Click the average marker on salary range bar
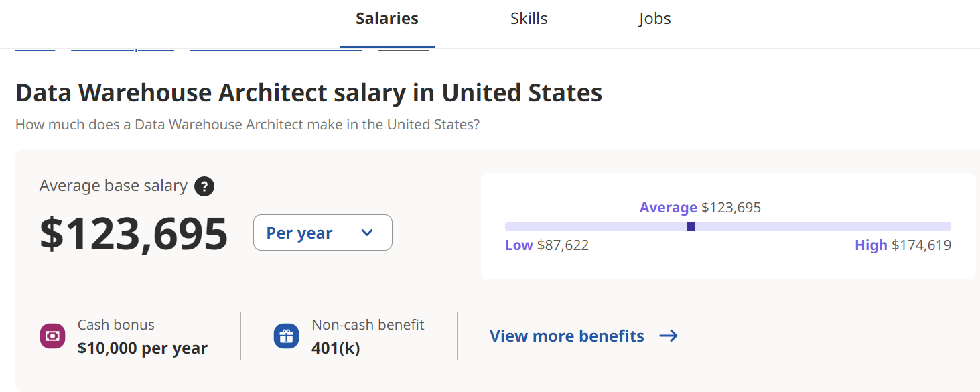 coord(691,226)
